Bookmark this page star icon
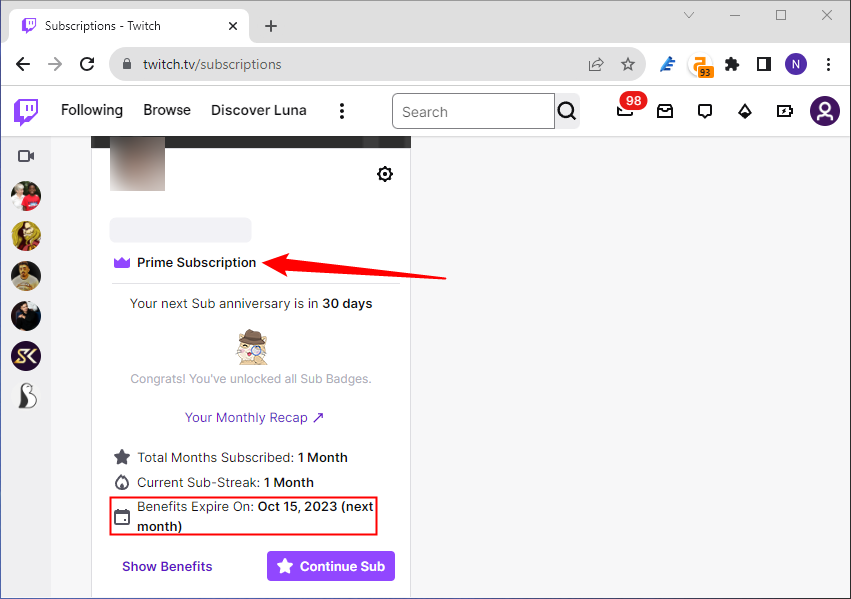This screenshot has height=599, width=851. click(628, 65)
